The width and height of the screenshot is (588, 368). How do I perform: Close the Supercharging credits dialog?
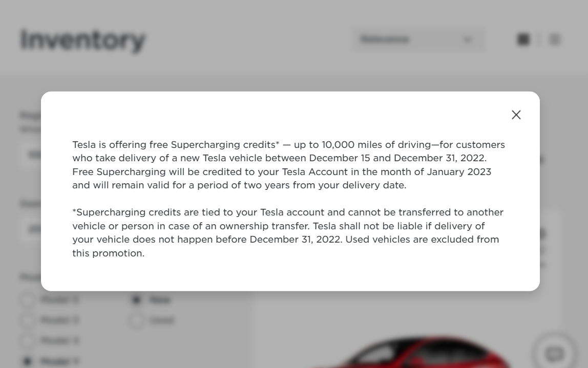[x=516, y=115]
